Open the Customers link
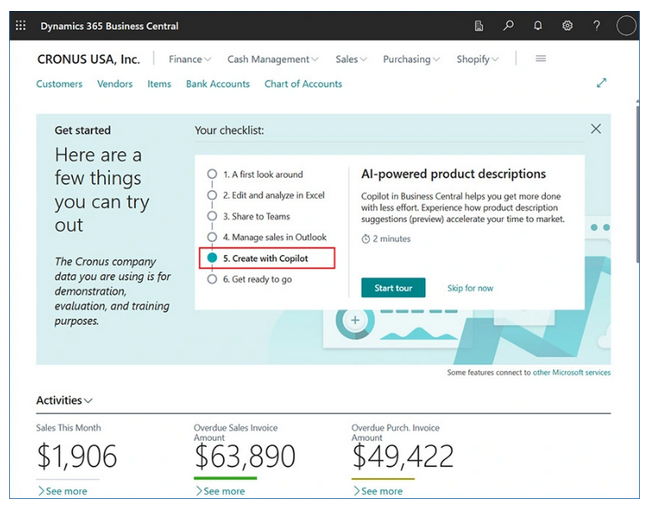 59,84
